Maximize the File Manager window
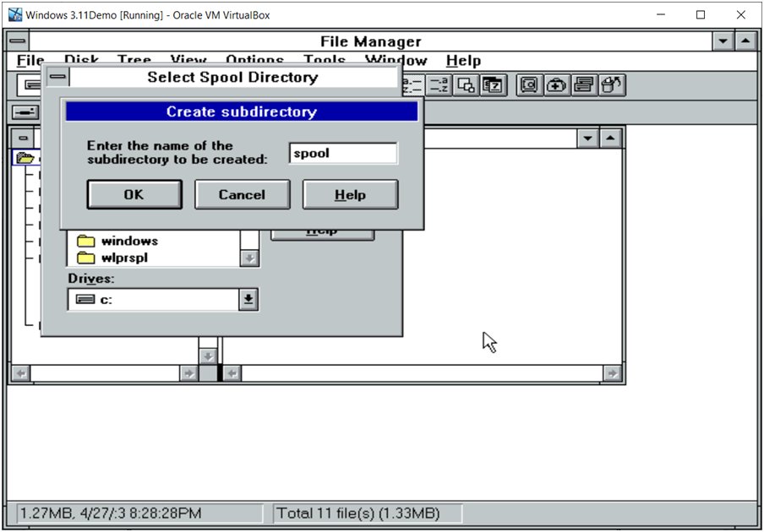This screenshot has height=532, width=764. click(745, 41)
